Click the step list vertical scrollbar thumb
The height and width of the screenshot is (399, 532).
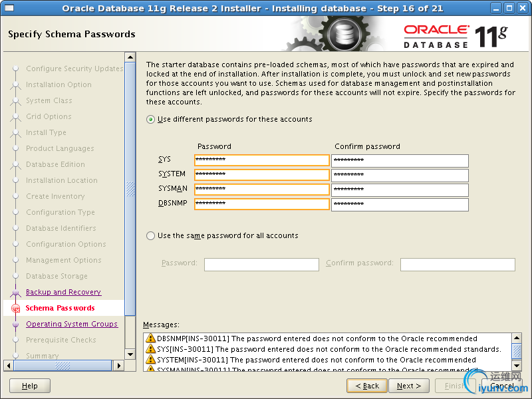coord(130,189)
